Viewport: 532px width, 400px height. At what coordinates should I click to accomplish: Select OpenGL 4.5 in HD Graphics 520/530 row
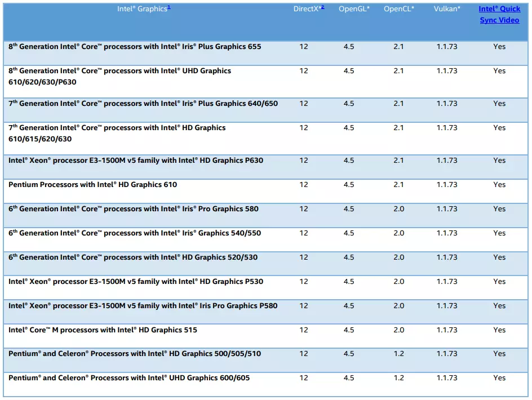(349, 257)
